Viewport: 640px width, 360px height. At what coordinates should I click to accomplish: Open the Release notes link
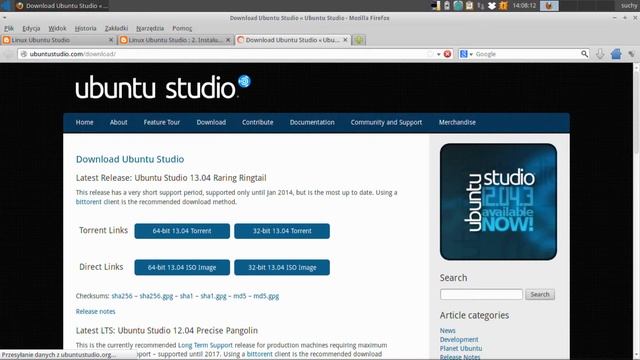coord(96,311)
